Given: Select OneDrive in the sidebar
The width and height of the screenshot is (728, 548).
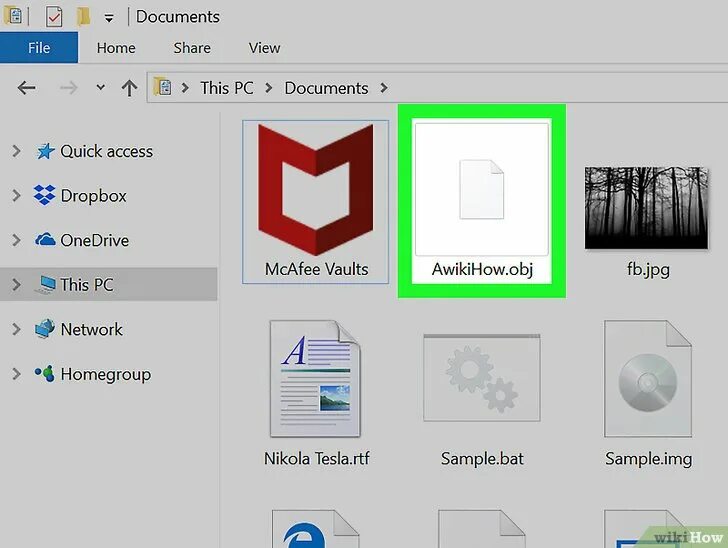Looking at the screenshot, I should (95, 241).
